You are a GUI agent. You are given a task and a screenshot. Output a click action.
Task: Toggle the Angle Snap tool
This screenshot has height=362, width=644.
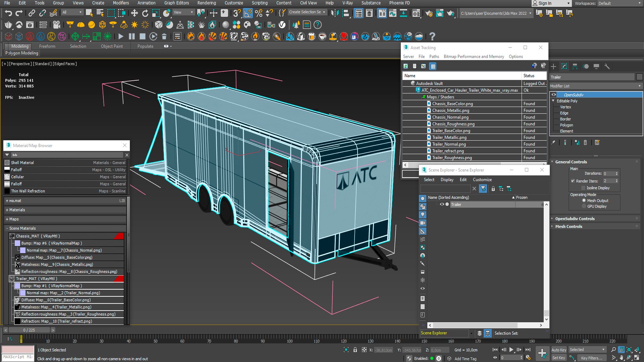pyautogui.click(x=248, y=13)
